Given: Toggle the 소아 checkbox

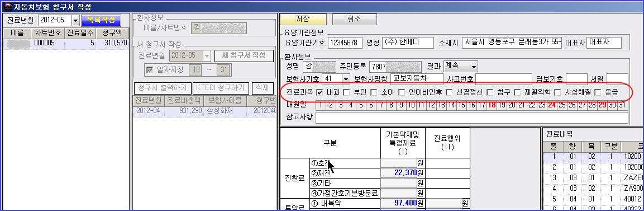Looking at the screenshot, I should [373, 92].
